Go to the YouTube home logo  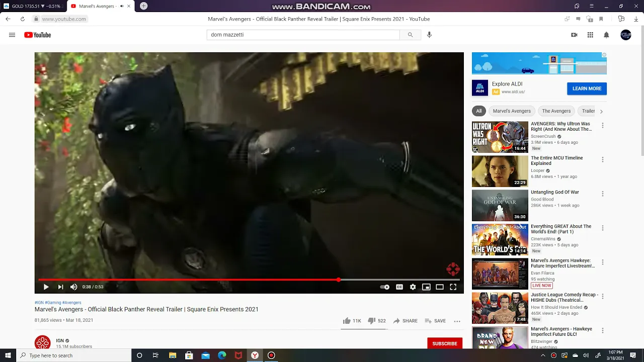tap(38, 35)
